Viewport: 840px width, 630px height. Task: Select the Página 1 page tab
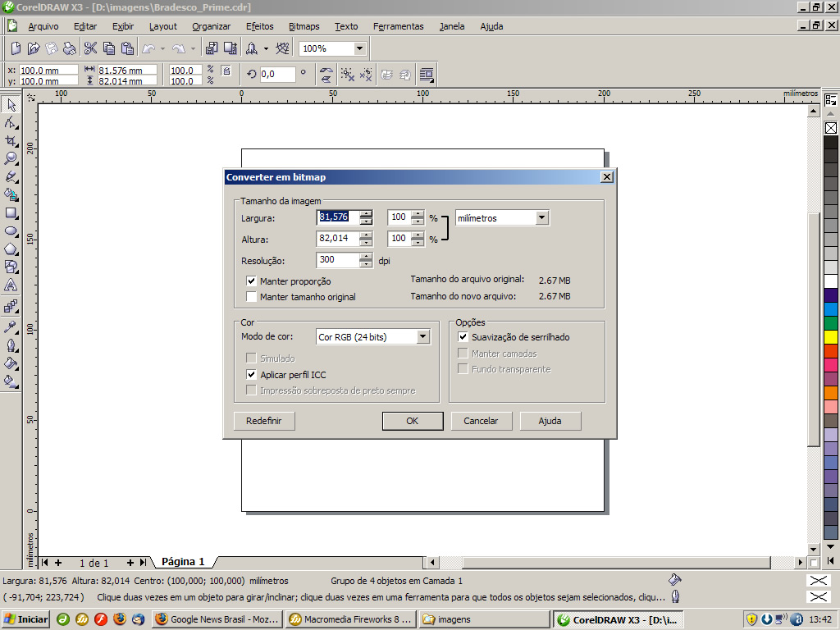click(183, 561)
